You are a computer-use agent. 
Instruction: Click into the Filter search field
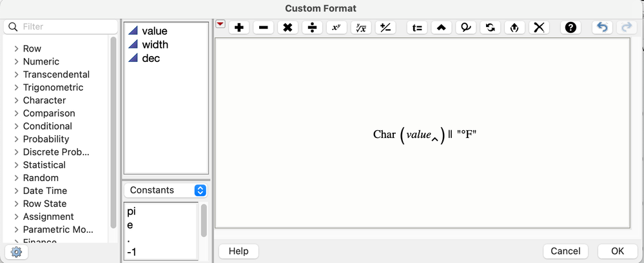61,26
